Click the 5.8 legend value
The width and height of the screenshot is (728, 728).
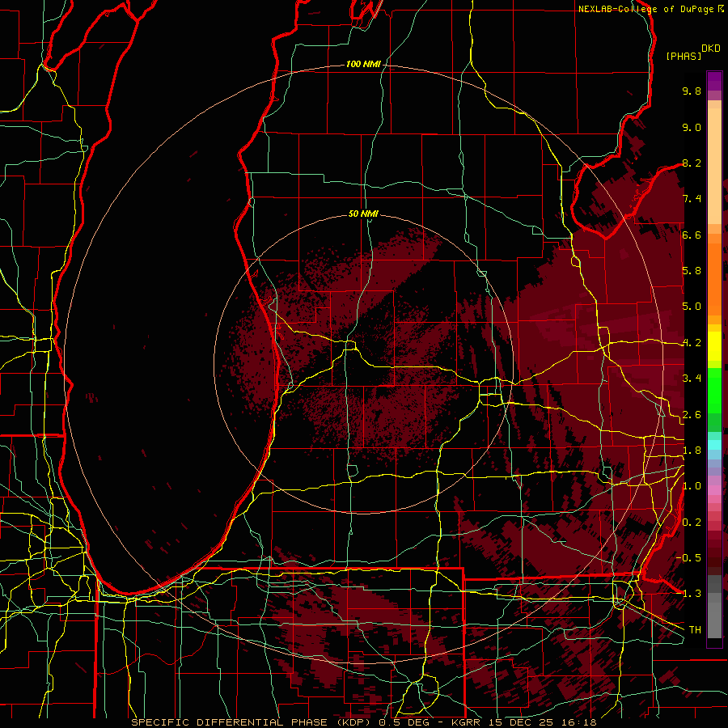(692, 271)
